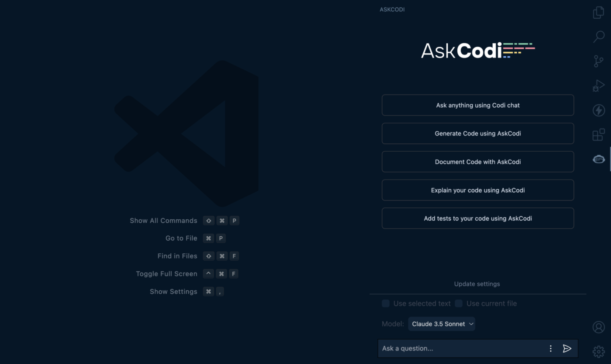
Task: Open the Extensions view
Action: 598,135
